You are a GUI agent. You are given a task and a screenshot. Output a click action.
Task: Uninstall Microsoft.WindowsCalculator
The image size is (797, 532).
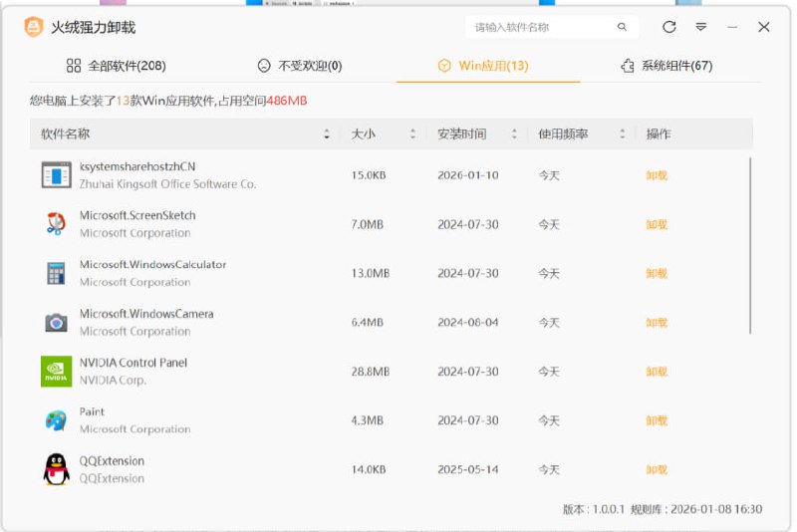point(657,273)
